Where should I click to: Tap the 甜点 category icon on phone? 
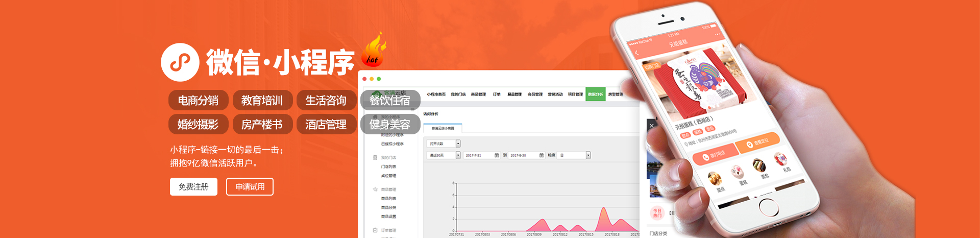(x=714, y=178)
